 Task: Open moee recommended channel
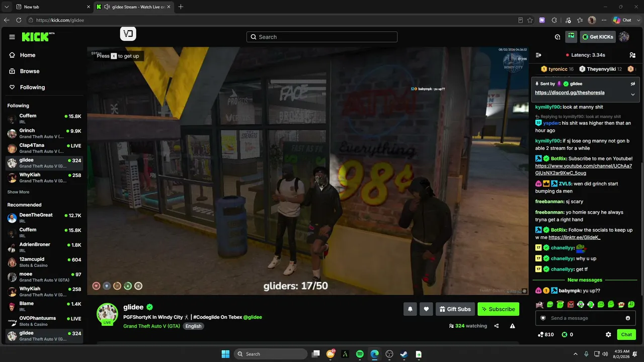44,277
